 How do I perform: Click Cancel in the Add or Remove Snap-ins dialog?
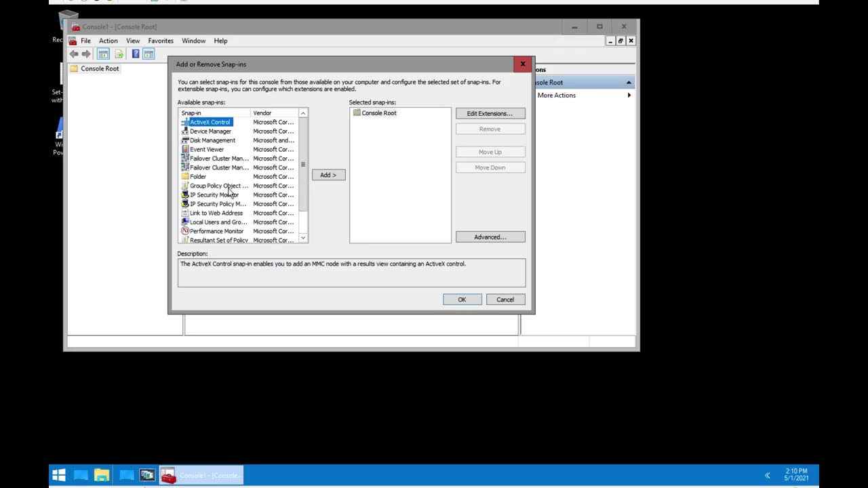tap(505, 300)
